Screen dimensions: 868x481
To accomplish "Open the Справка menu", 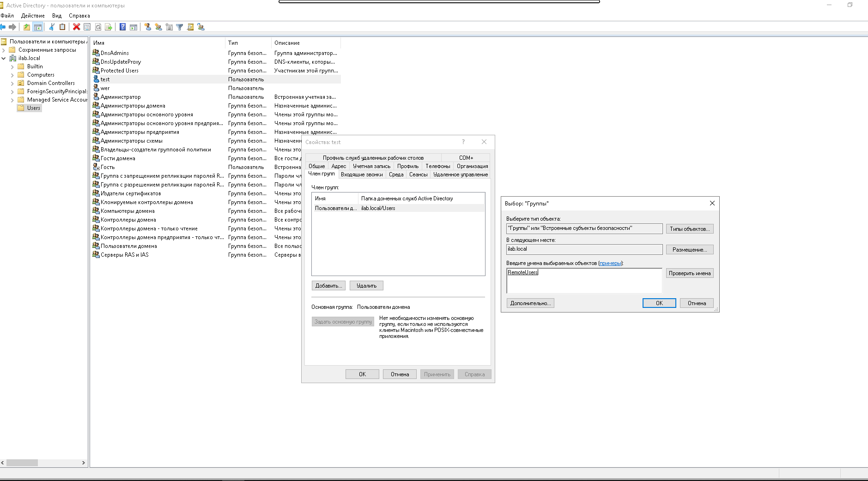I will 79,16.
